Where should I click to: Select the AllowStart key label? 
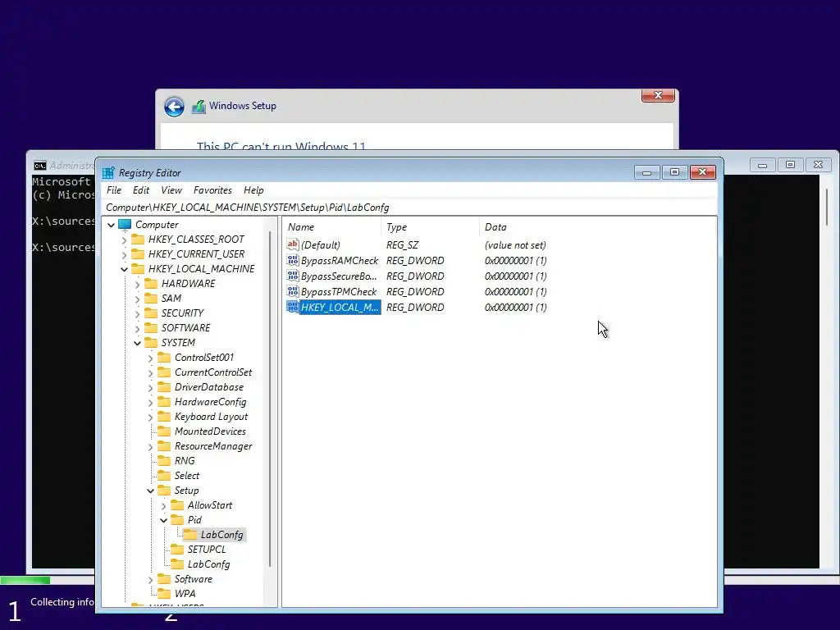coord(209,505)
